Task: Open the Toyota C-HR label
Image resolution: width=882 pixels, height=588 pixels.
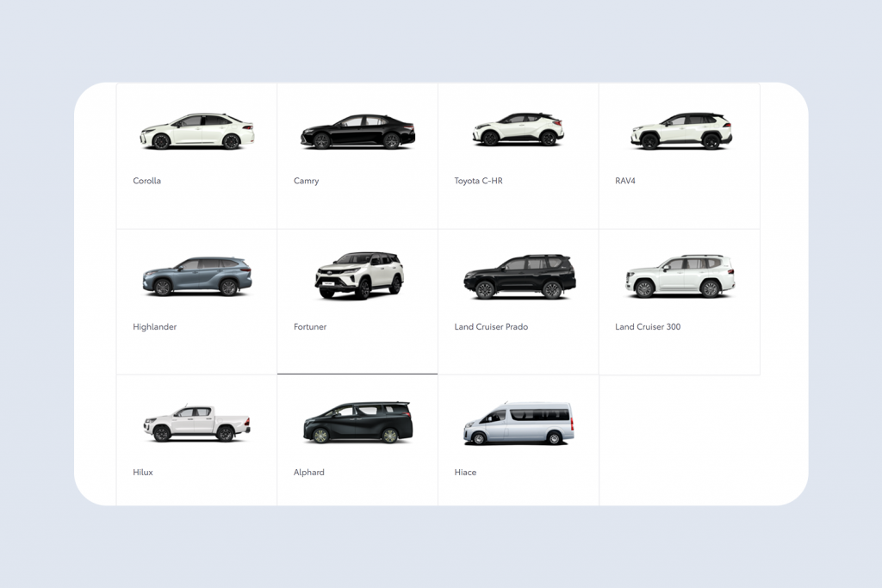Action: tap(478, 181)
